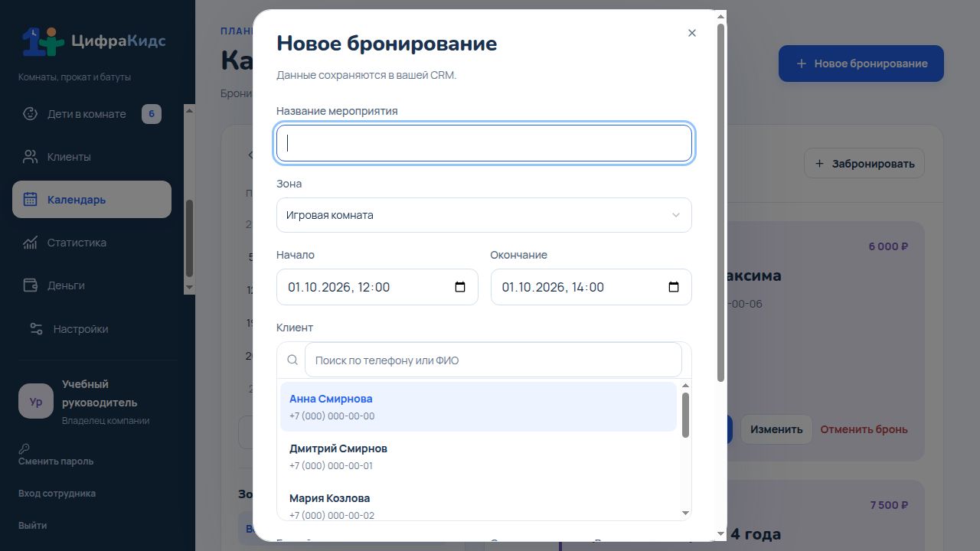
Task: Click the Изменить button on the booking card
Action: click(x=776, y=429)
